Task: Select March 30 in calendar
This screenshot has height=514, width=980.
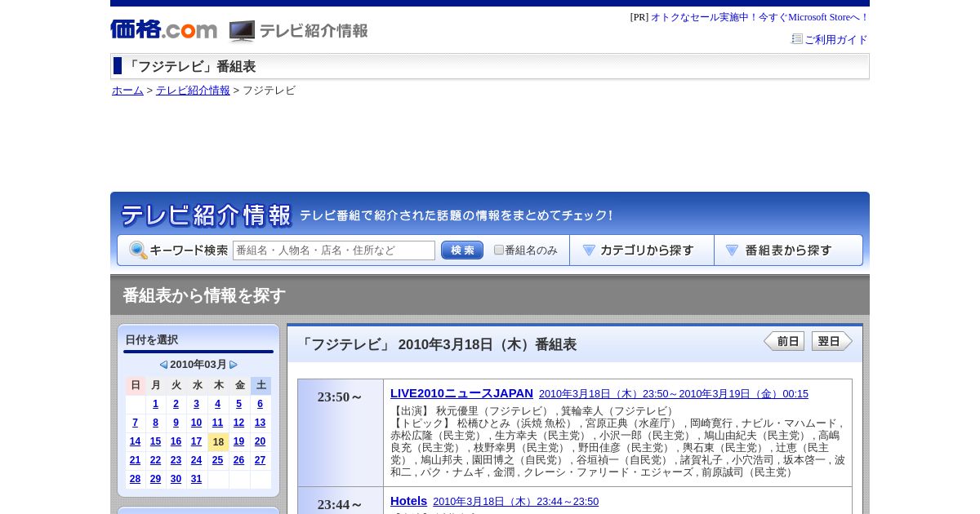Action: click(176, 479)
